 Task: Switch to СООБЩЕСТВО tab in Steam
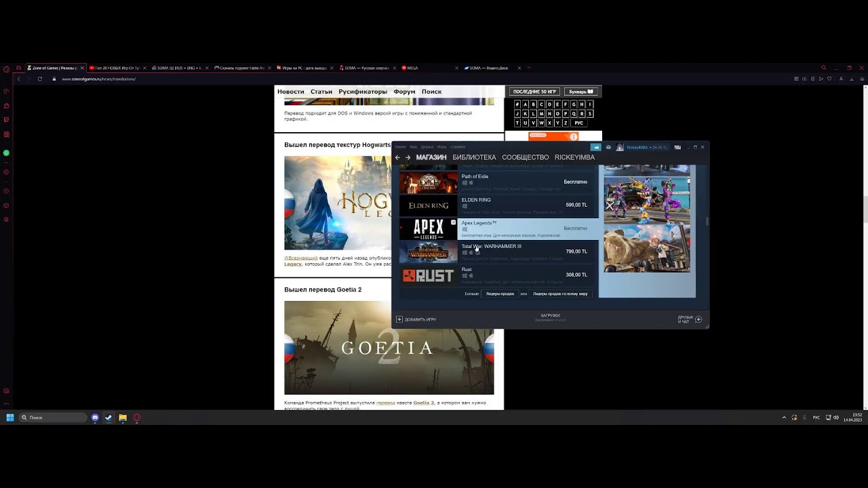click(526, 157)
